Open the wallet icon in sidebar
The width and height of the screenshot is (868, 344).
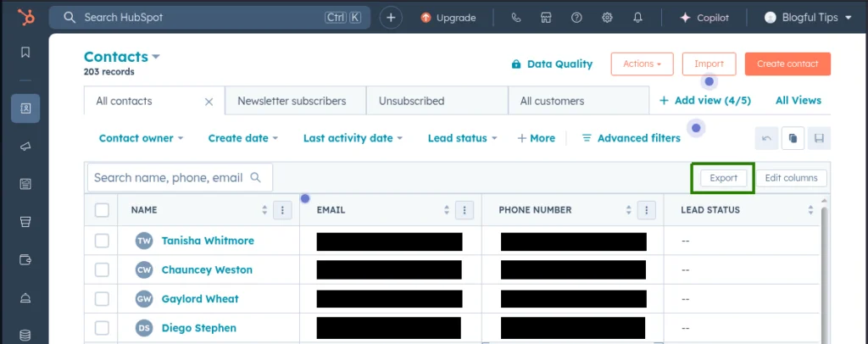pos(25,259)
